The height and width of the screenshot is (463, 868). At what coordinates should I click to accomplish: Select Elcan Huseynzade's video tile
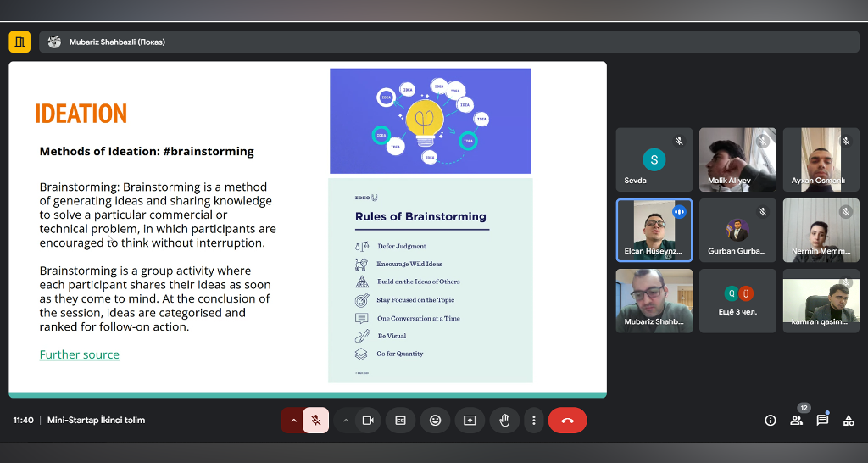654,230
